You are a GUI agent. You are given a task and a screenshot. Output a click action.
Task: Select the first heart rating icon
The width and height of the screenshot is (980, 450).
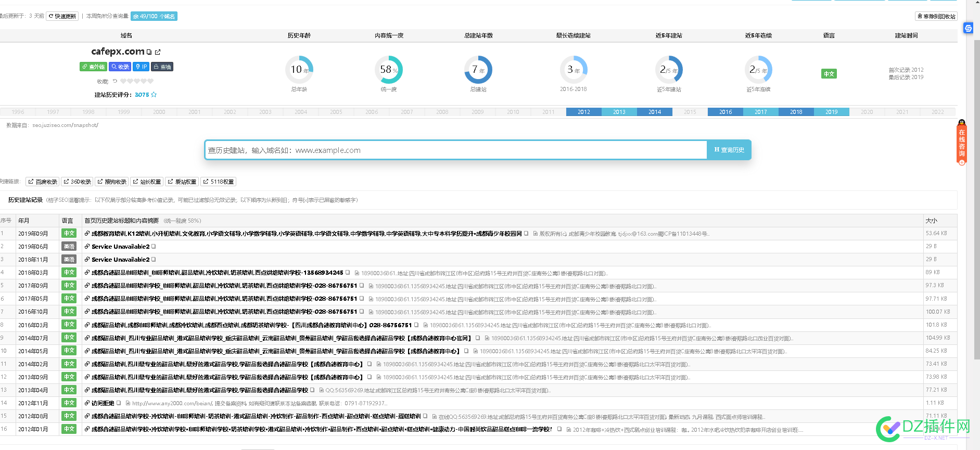(123, 81)
